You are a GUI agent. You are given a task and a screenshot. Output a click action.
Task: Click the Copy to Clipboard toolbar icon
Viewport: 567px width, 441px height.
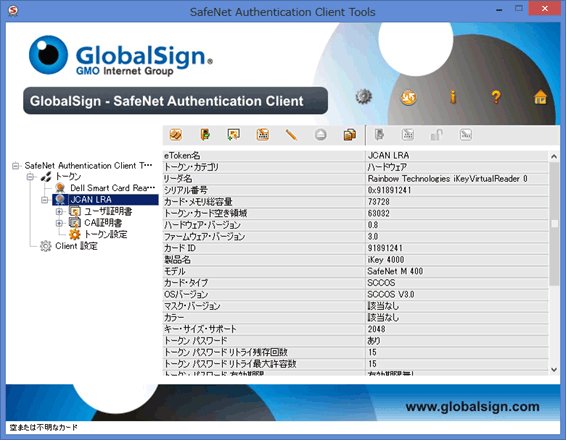coord(349,135)
